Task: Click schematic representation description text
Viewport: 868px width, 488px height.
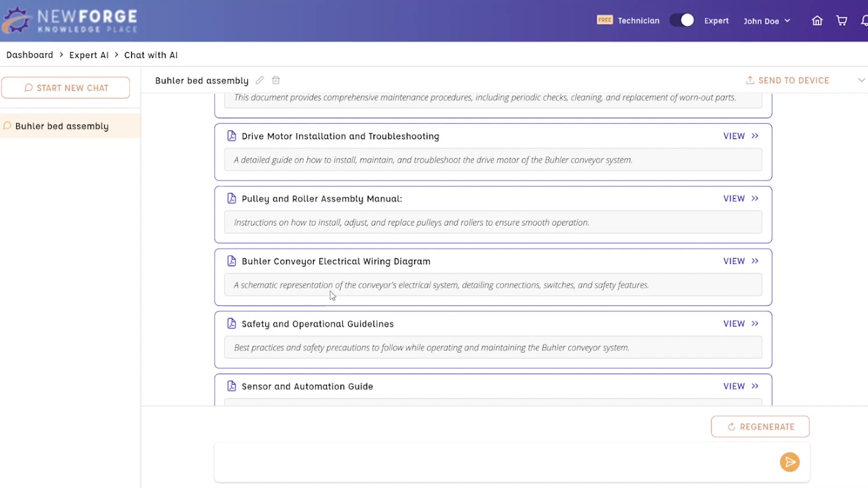Action: click(x=441, y=285)
